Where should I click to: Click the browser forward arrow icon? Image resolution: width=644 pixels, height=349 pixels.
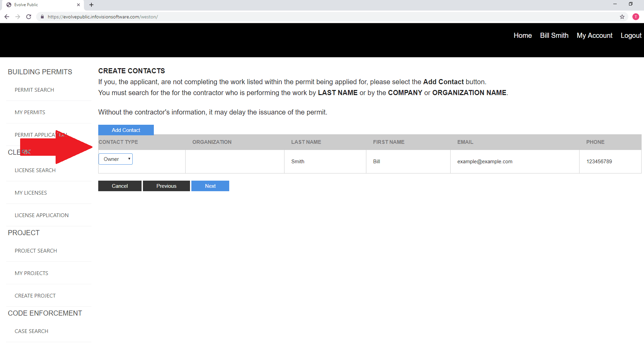(18, 17)
